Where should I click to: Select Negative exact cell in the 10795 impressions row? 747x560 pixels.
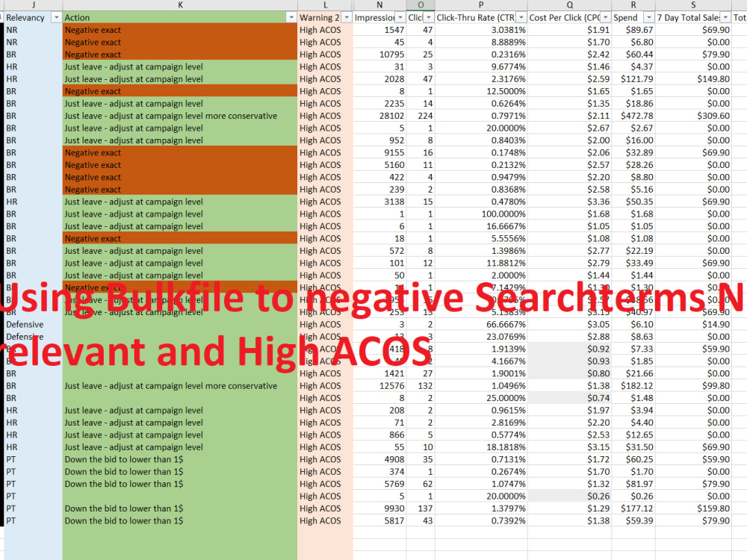click(180, 55)
